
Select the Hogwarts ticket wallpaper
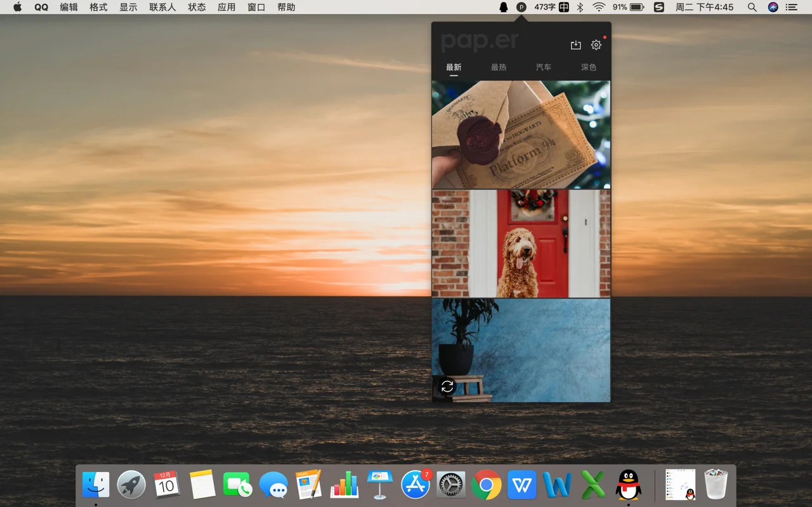(521, 135)
